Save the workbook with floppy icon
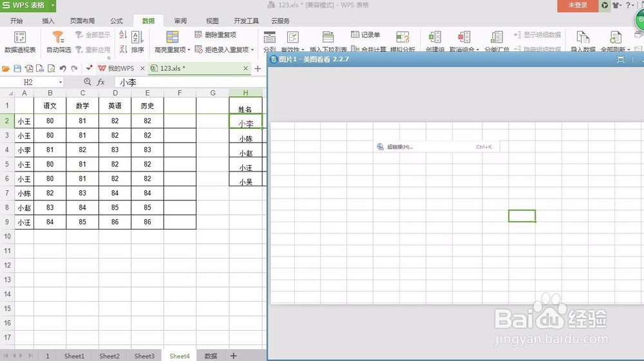Image resolution: width=644 pixels, height=361 pixels. 17,69
